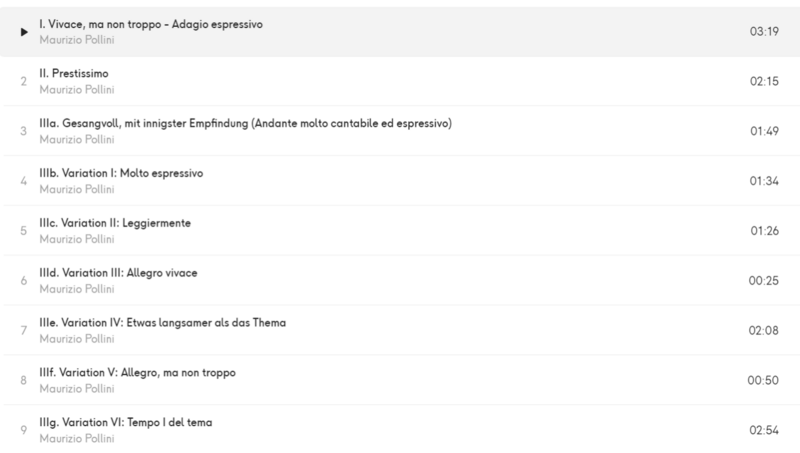Choose IIIb. Variation I: Molto espressivo
Image resolution: width=800 pixels, height=453 pixels.
click(x=121, y=173)
